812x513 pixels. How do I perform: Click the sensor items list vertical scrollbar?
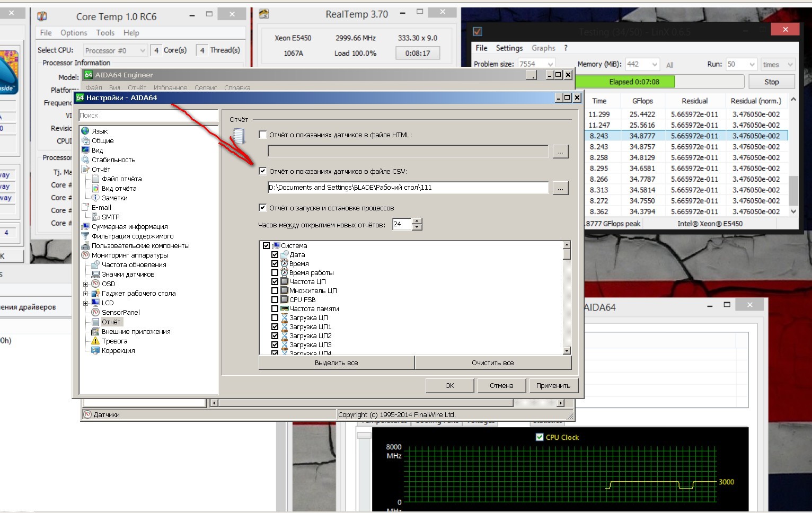(567, 297)
